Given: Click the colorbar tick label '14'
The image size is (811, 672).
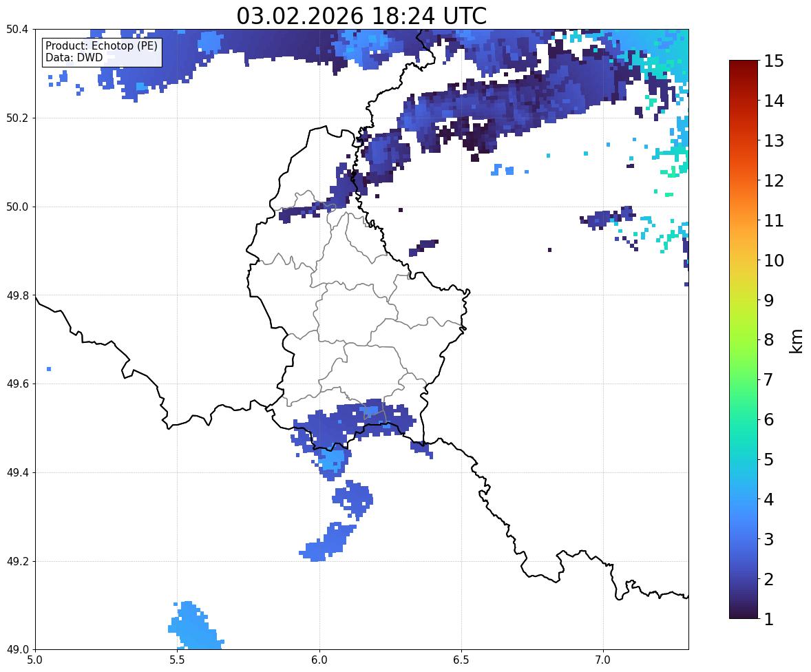Looking at the screenshot, I should point(773,101).
